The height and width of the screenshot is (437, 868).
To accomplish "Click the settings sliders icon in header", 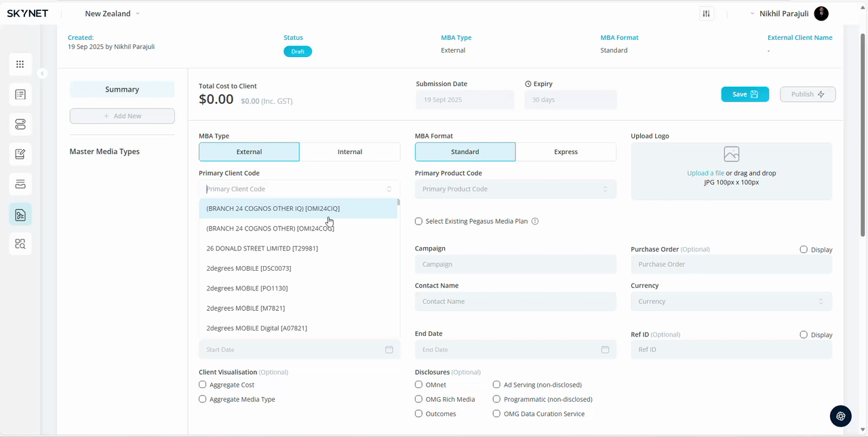I will [707, 14].
